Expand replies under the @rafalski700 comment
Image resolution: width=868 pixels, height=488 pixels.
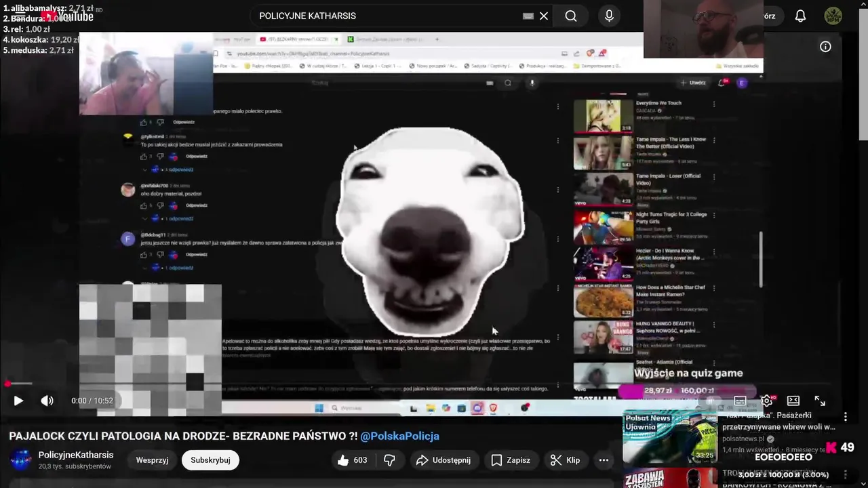point(169,218)
